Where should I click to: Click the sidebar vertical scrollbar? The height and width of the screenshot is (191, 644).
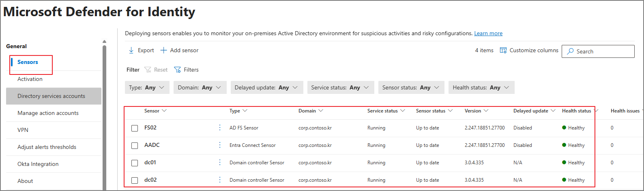104,117
